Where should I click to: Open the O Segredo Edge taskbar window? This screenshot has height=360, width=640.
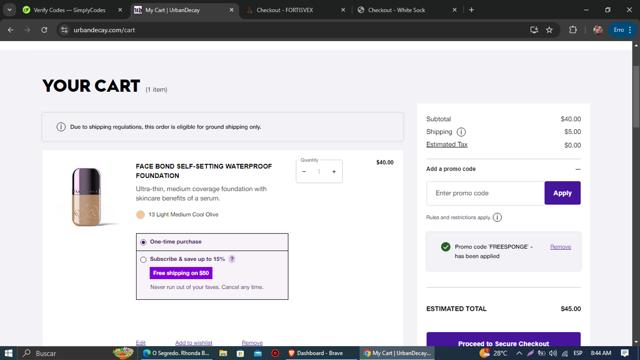click(176, 353)
